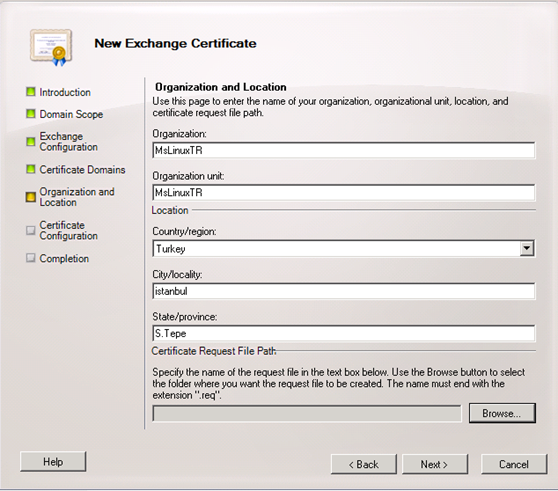Image resolution: width=558 pixels, height=491 pixels.
Task: Click the State/province field with S.Tepe
Action: pos(344,333)
